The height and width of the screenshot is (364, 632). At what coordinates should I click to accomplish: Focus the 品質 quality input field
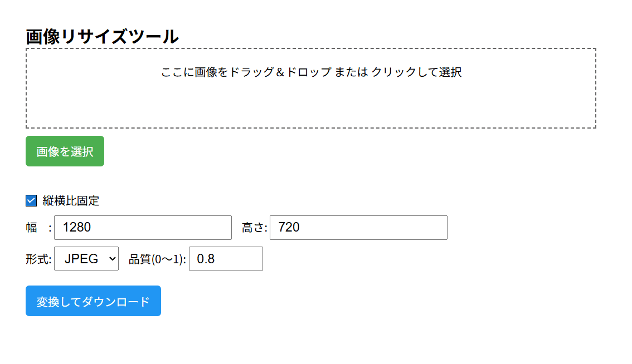(226, 259)
